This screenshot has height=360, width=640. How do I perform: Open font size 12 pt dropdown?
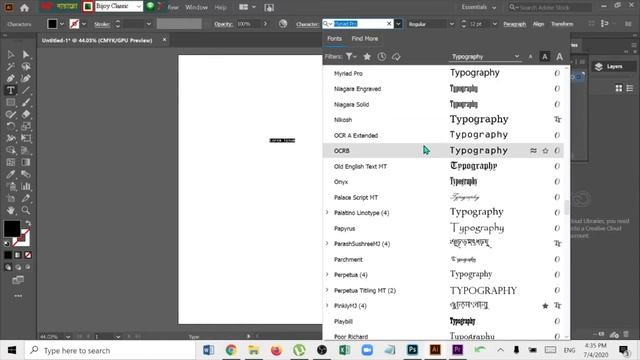(495, 24)
